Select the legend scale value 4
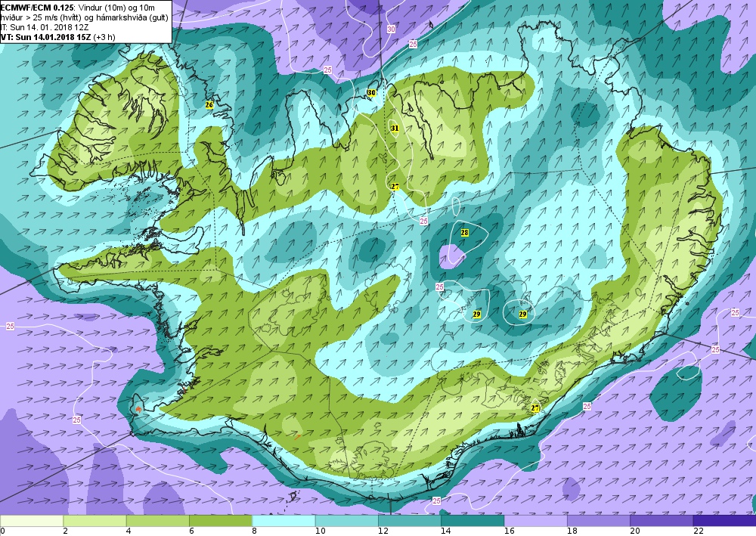 pos(129,531)
